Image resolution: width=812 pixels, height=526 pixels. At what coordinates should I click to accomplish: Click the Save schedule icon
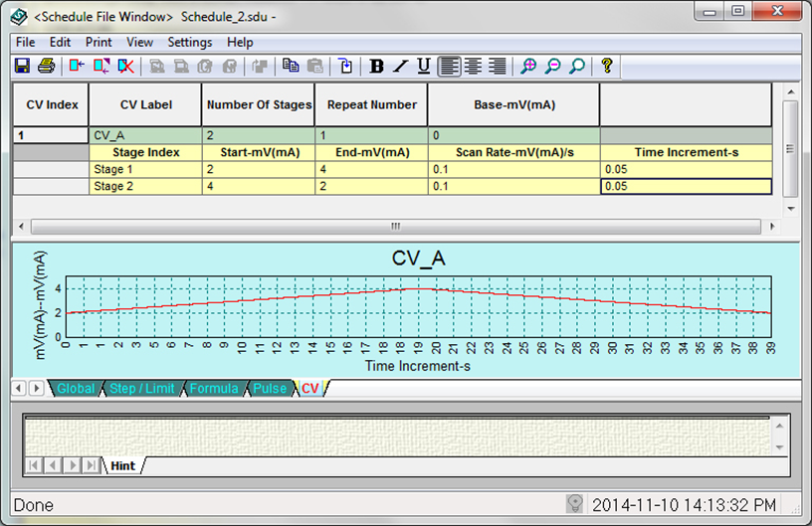pyautogui.click(x=22, y=67)
